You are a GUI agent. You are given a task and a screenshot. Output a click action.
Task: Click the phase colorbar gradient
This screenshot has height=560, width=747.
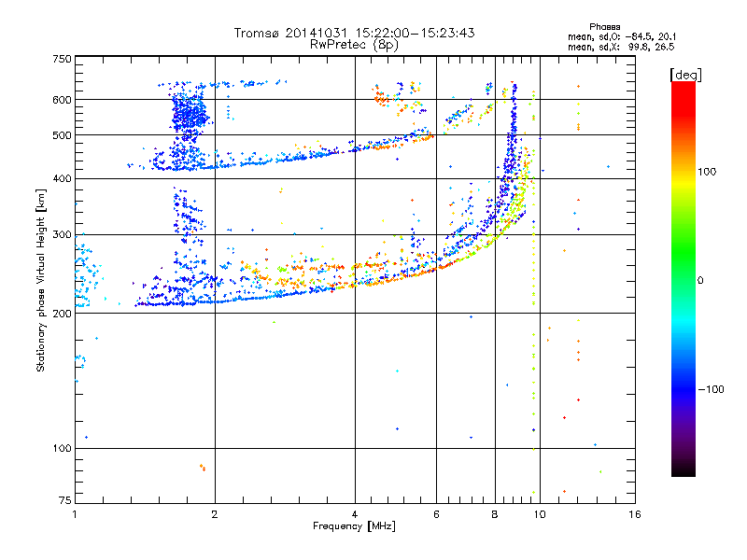684,278
